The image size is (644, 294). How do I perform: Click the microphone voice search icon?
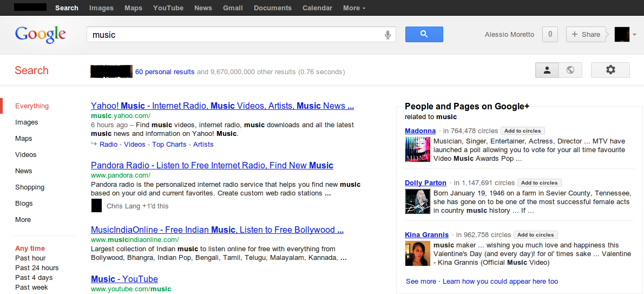click(x=387, y=35)
